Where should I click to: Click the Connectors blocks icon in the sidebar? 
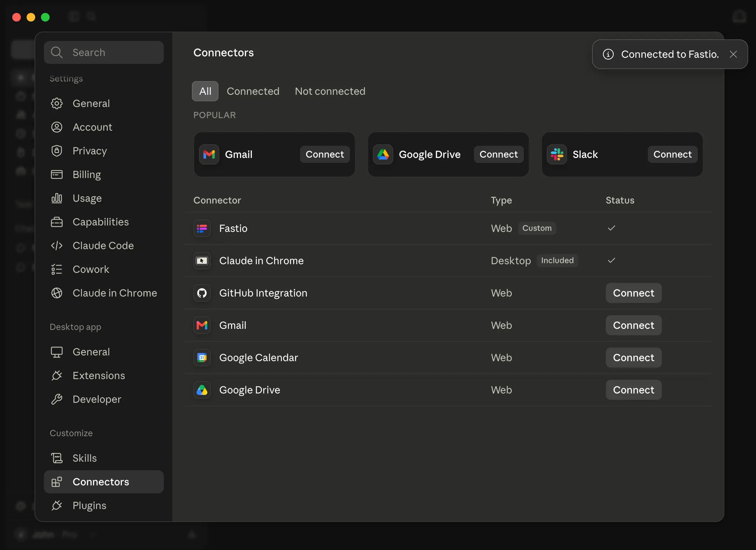pyautogui.click(x=57, y=482)
